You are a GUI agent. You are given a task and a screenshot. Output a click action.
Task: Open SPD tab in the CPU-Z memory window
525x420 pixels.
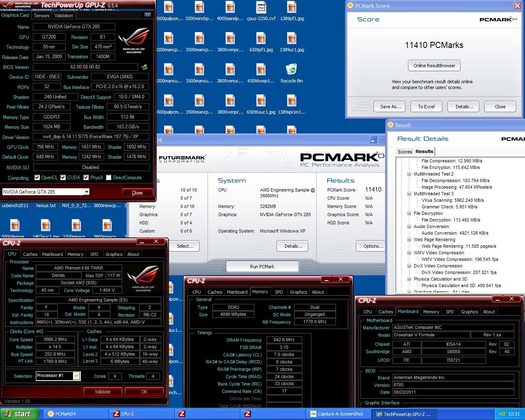tap(279, 292)
